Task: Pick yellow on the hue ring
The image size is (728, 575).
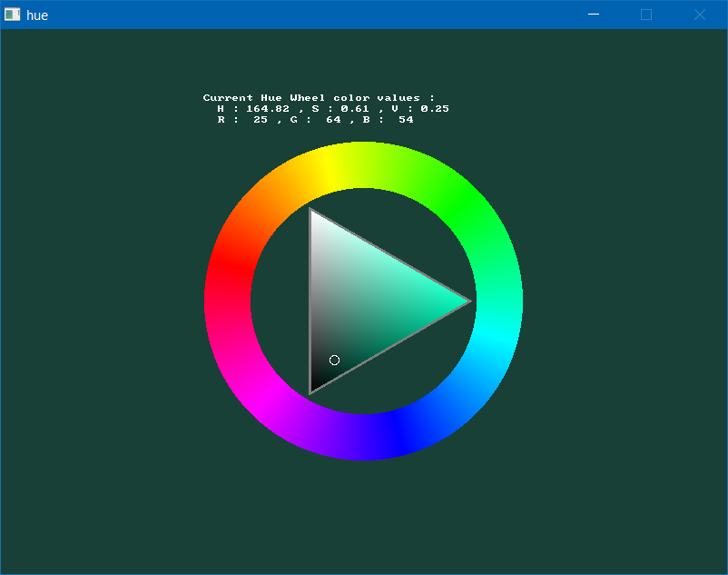Action: (x=329, y=169)
